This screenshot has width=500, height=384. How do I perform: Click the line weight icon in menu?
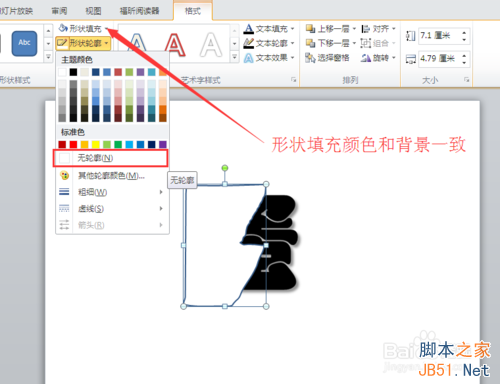[x=64, y=192]
